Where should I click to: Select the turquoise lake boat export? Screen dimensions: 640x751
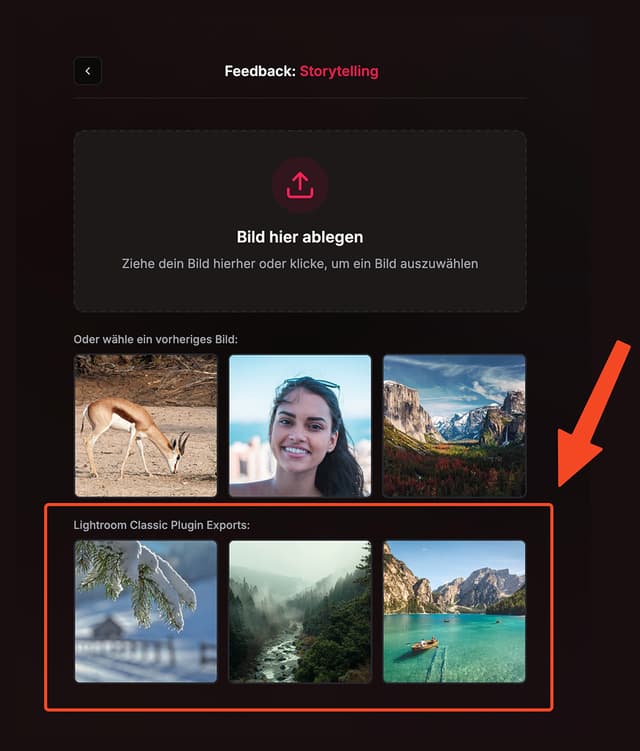coord(454,611)
